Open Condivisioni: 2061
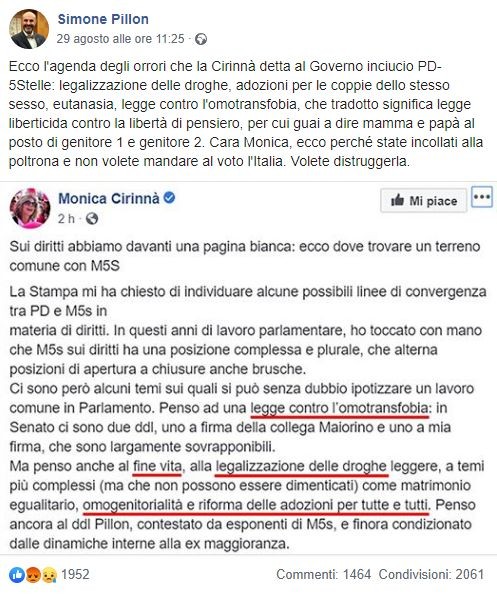497x594 pixels. (431, 574)
